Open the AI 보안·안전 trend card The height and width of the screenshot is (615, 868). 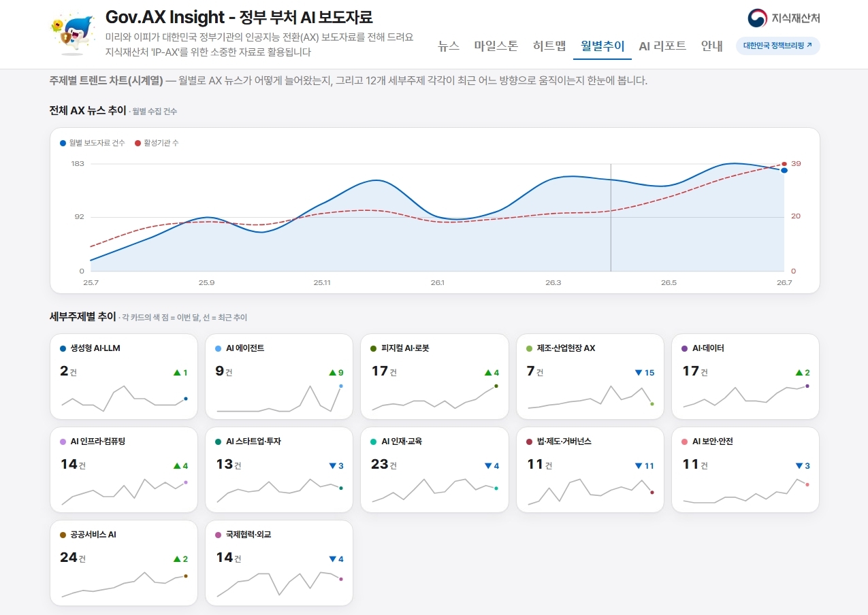point(745,469)
